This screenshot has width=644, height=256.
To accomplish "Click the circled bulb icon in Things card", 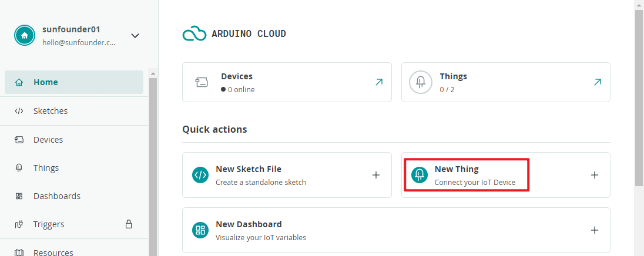I will (x=421, y=82).
